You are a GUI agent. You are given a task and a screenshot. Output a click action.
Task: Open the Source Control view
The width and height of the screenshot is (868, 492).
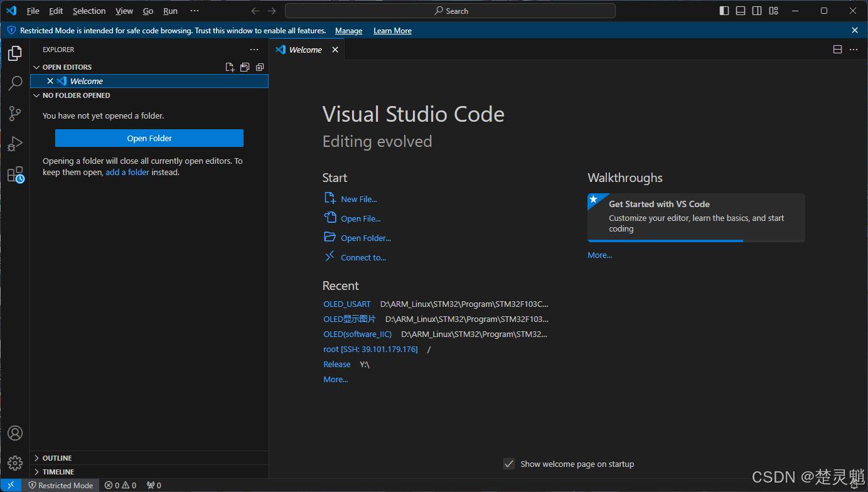point(15,114)
